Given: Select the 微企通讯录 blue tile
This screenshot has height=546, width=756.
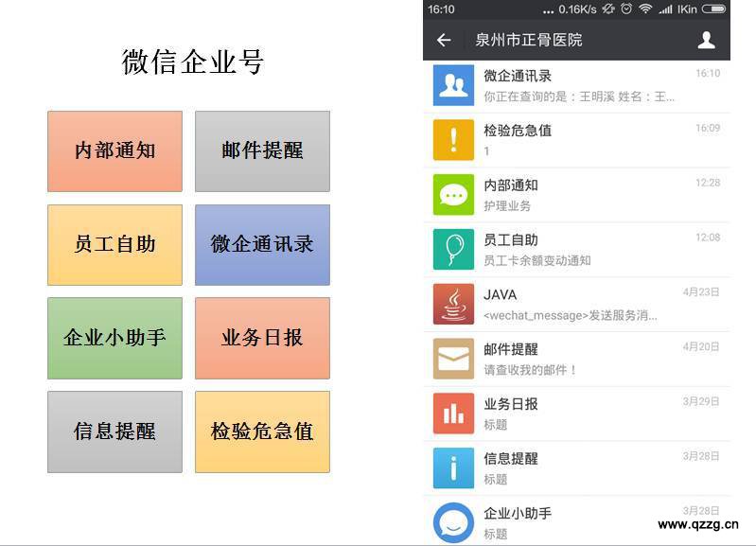Looking at the screenshot, I should pyautogui.click(x=262, y=245).
